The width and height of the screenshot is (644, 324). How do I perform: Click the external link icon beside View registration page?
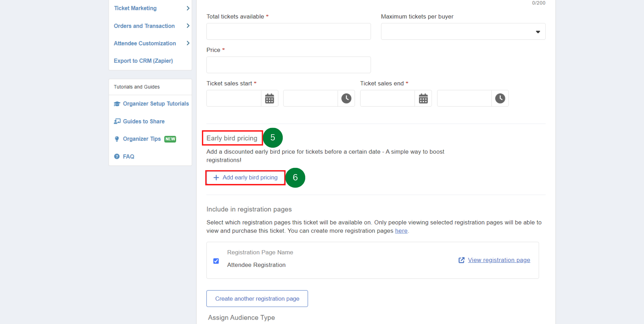coord(461,260)
